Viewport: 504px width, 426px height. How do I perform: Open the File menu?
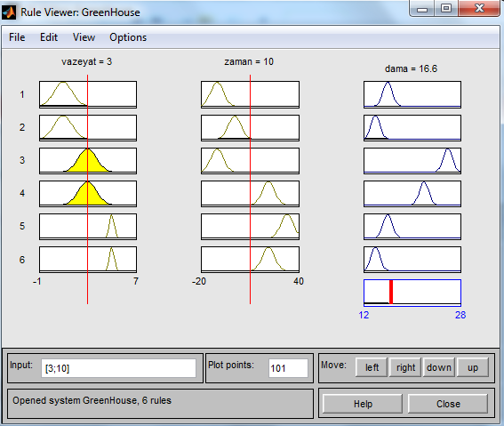point(17,37)
